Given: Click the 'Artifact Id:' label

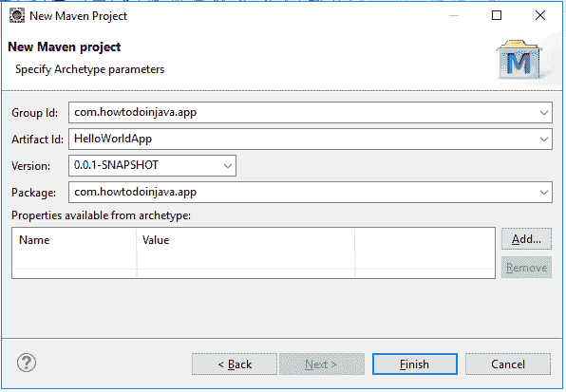Looking at the screenshot, I should coord(38,140).
